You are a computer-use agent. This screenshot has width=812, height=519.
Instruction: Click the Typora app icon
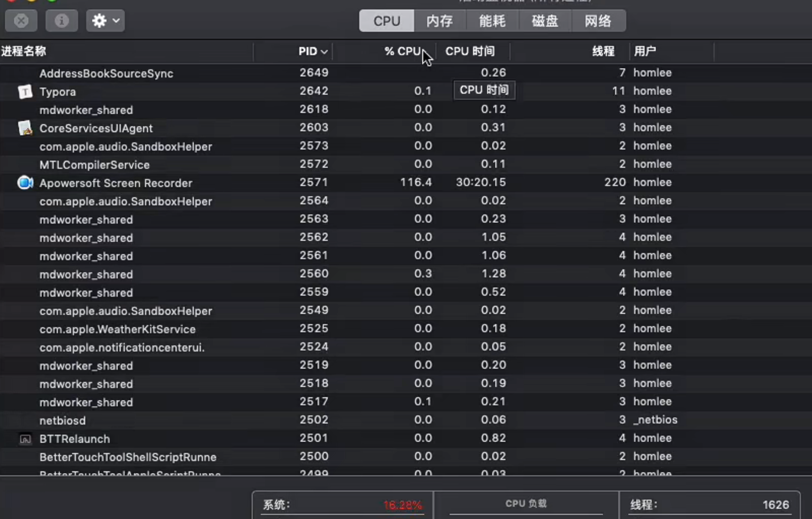coord(25,92)
